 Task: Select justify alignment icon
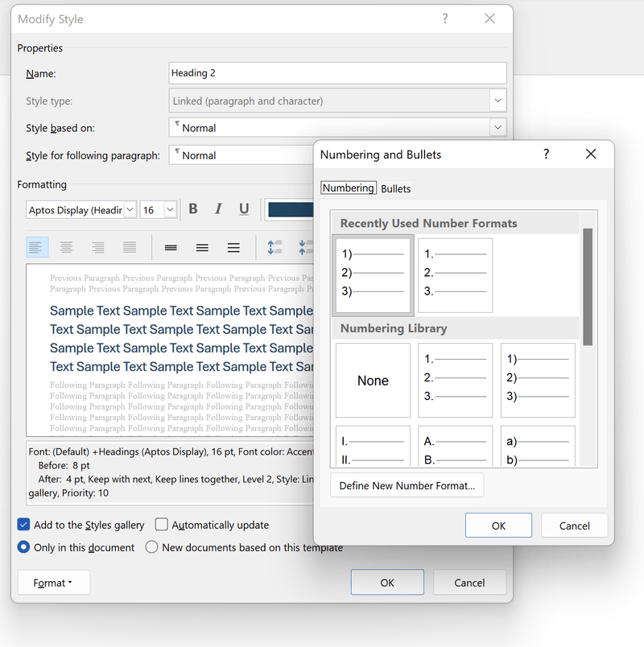pos(130,247)
